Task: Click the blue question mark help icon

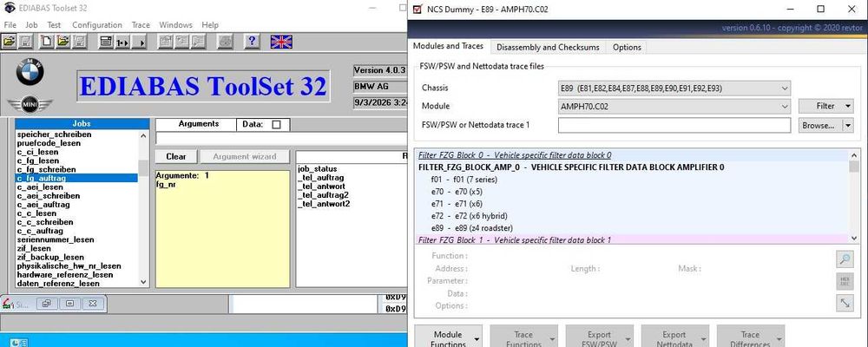Action: point(252,42)
